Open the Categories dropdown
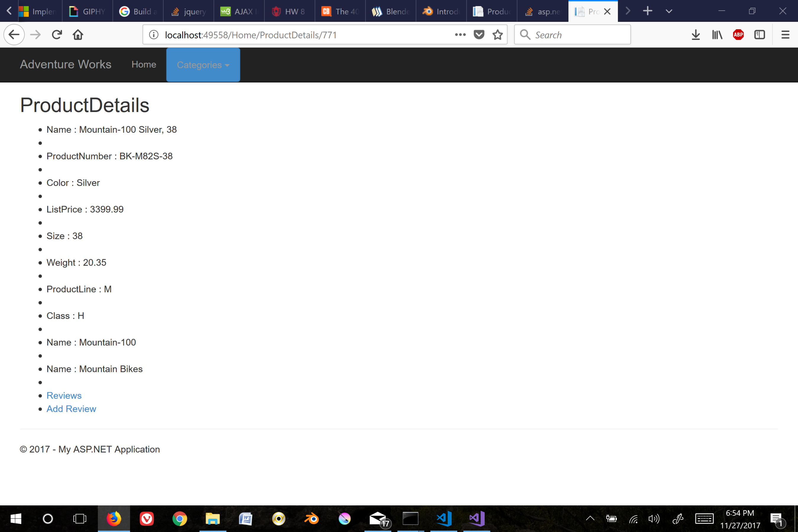 203,65
